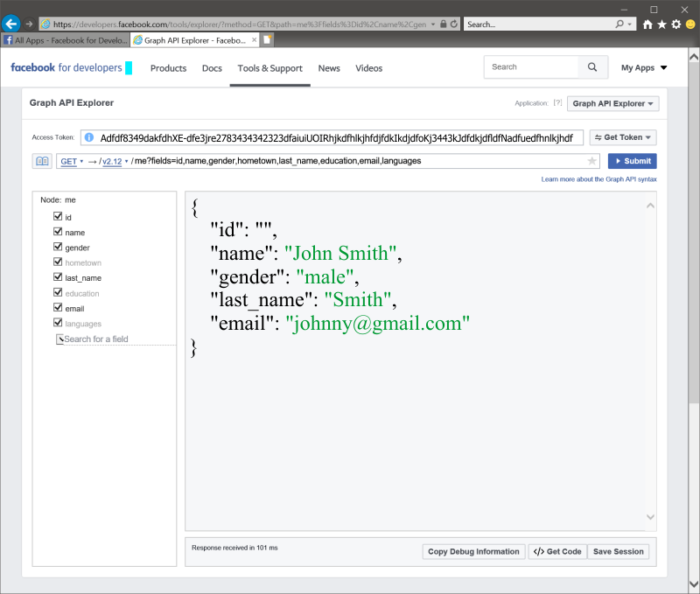Screen dimensions: 700x594
Task: Open favorites with the star icon
Action: coord(661,24)
